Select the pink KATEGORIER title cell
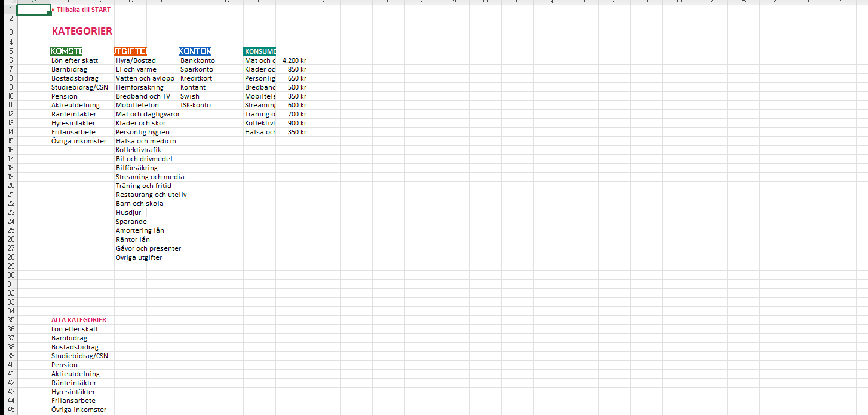This screenshot has width=868, height=415. [x=82, y=31]
